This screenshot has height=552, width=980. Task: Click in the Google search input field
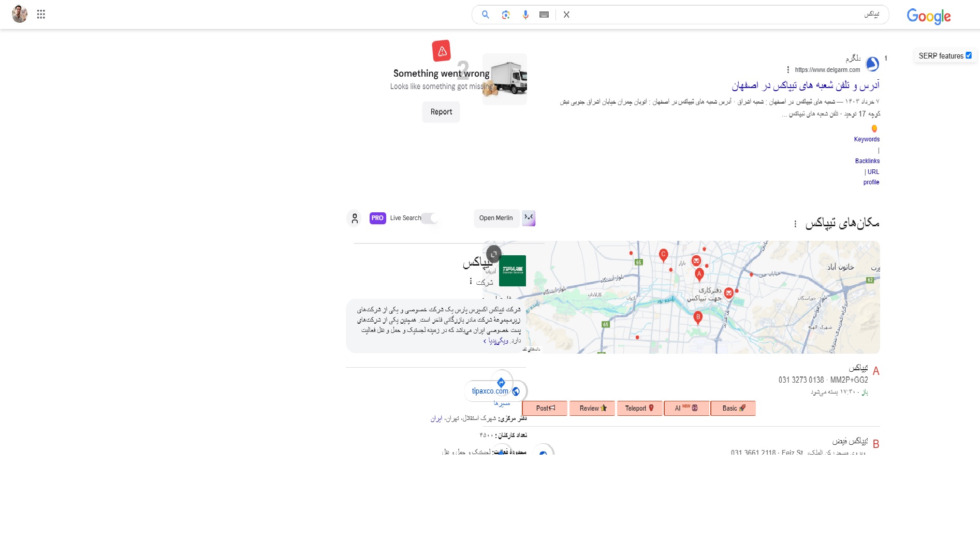coord(714,14)
